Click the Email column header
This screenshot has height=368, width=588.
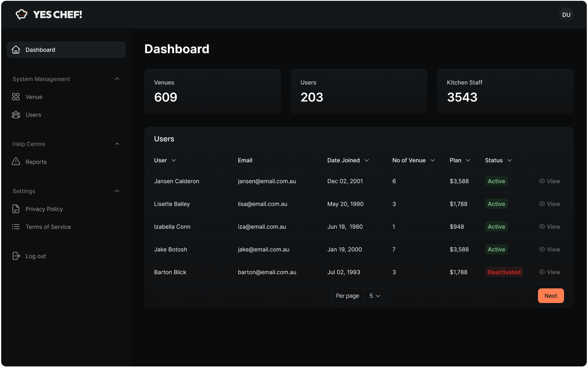pyautogui.click(x=245, y=160)
